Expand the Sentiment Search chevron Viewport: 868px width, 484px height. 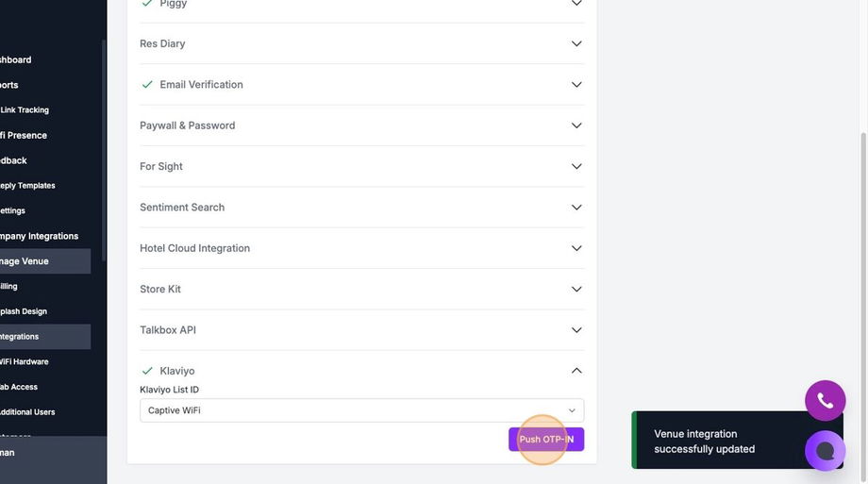pyautogui.click(x=576, y=208)
